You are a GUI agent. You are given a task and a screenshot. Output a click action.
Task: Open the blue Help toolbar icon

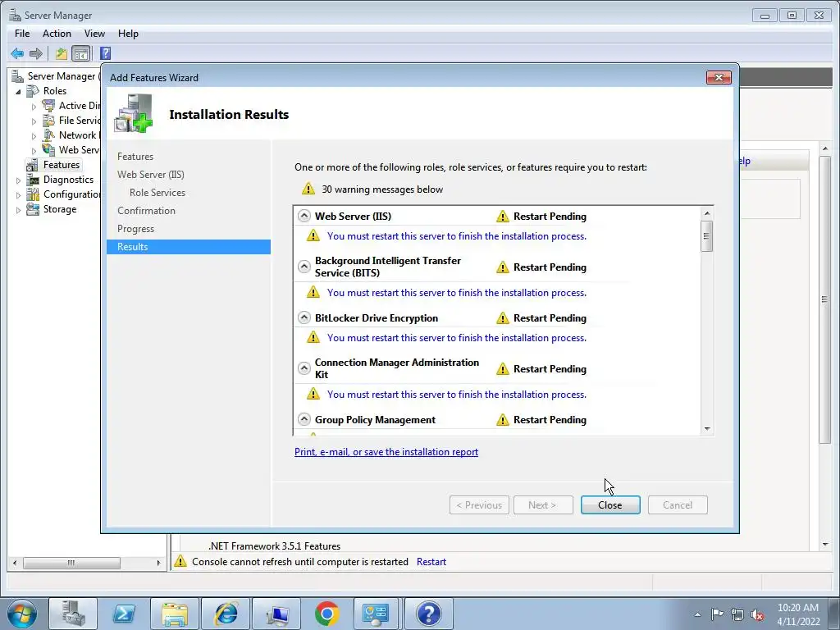(x=106, y=53)
